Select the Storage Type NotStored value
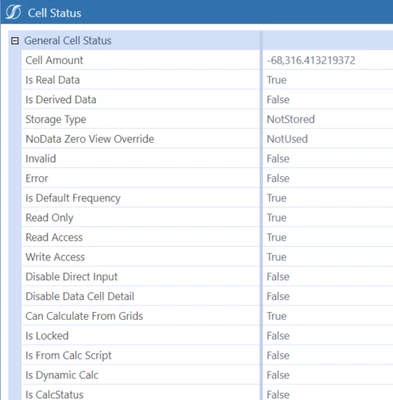 [291, 119]
